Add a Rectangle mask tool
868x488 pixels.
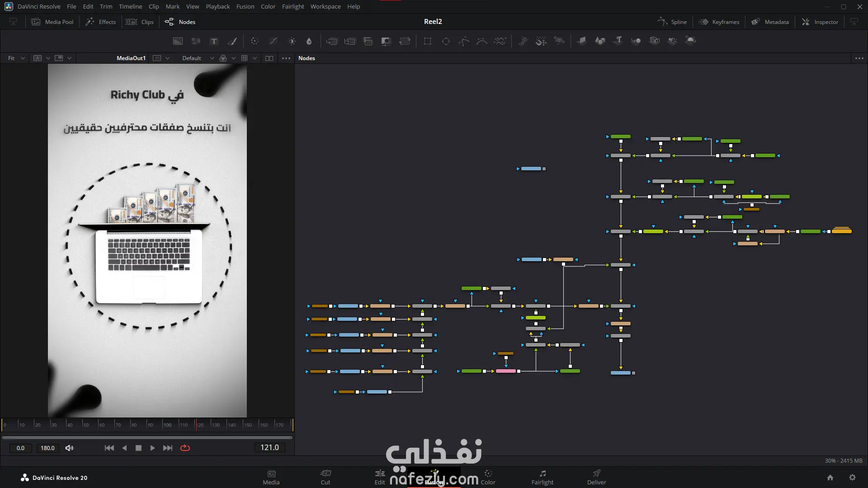point(427,41)
